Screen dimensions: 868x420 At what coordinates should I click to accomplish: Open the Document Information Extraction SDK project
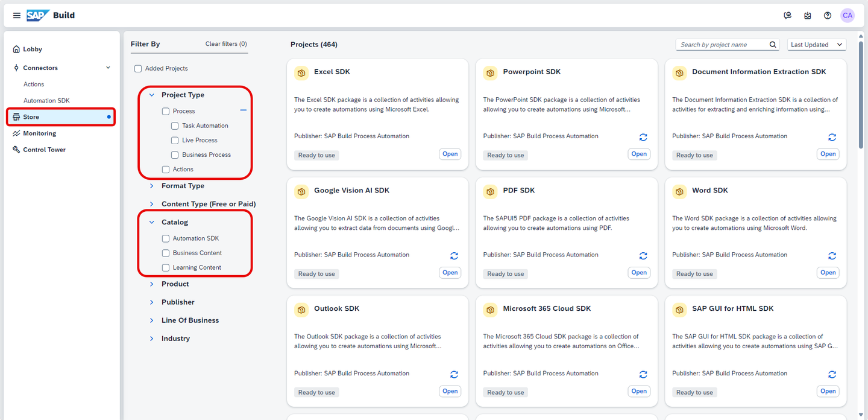click(828, 154)
